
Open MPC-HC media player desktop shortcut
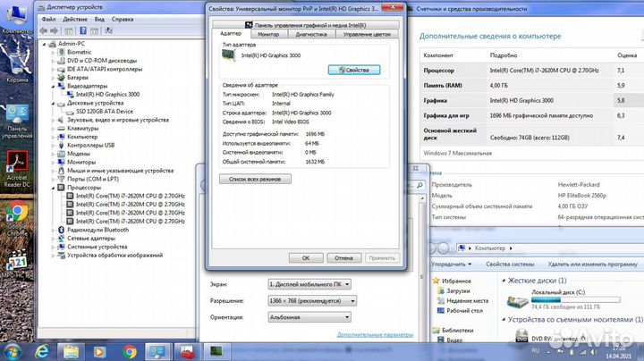click(17, 264)
